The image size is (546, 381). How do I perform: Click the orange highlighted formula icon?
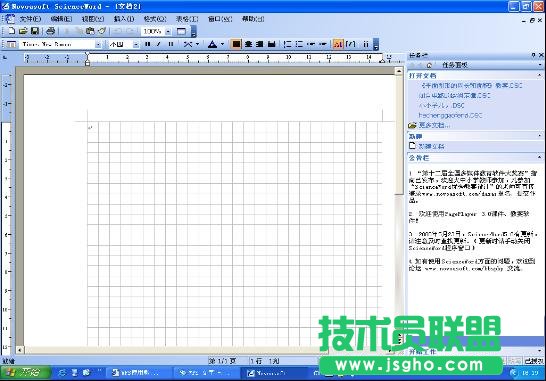tap(338, 44)
